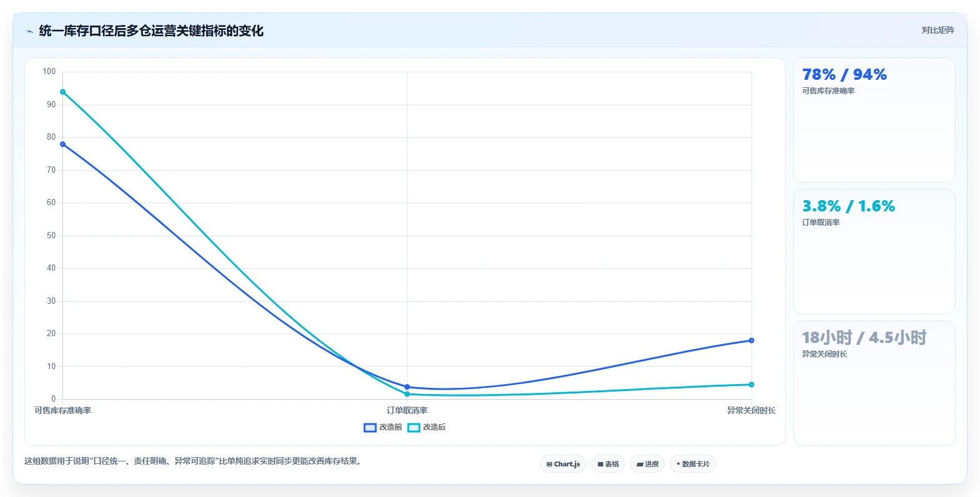This screenshot has height=497, width=980.
Task: Click the 0 y-axis tick label
Action: (54, 399)
